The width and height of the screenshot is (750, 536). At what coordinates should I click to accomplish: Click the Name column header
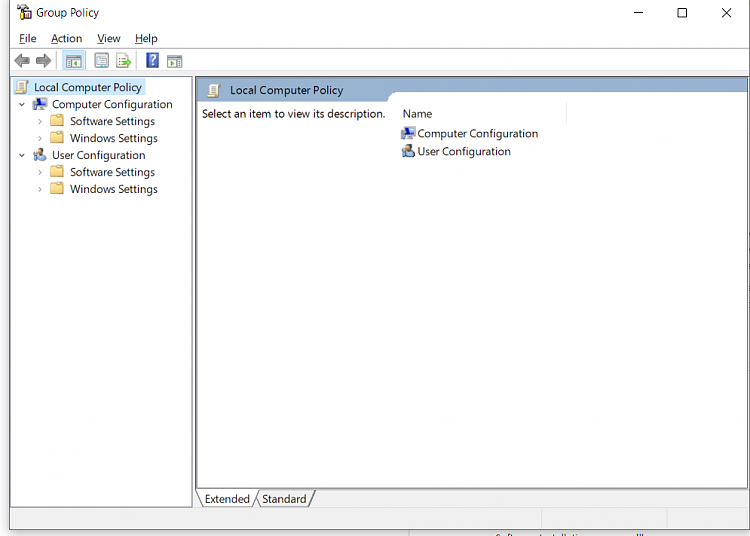coord(417,114)
